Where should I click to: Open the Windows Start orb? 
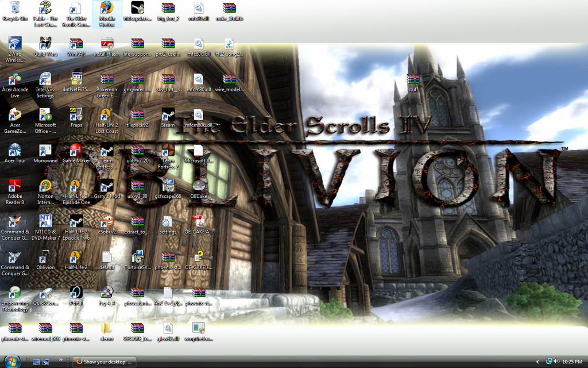pos(11,361)
